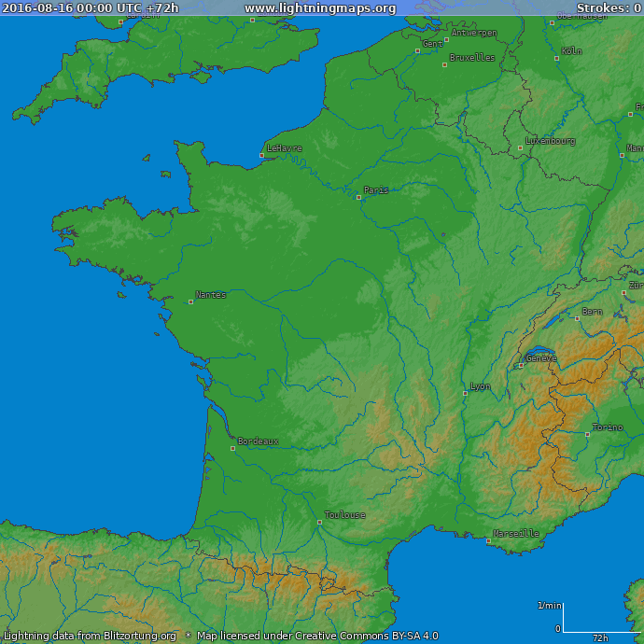Click the Genève city label

pos(541,357)
